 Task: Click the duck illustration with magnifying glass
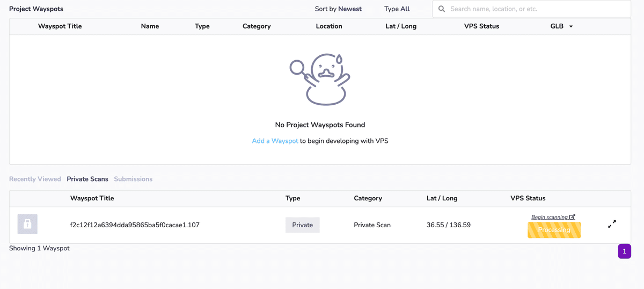pyautogui.click(x=320, y=79)
